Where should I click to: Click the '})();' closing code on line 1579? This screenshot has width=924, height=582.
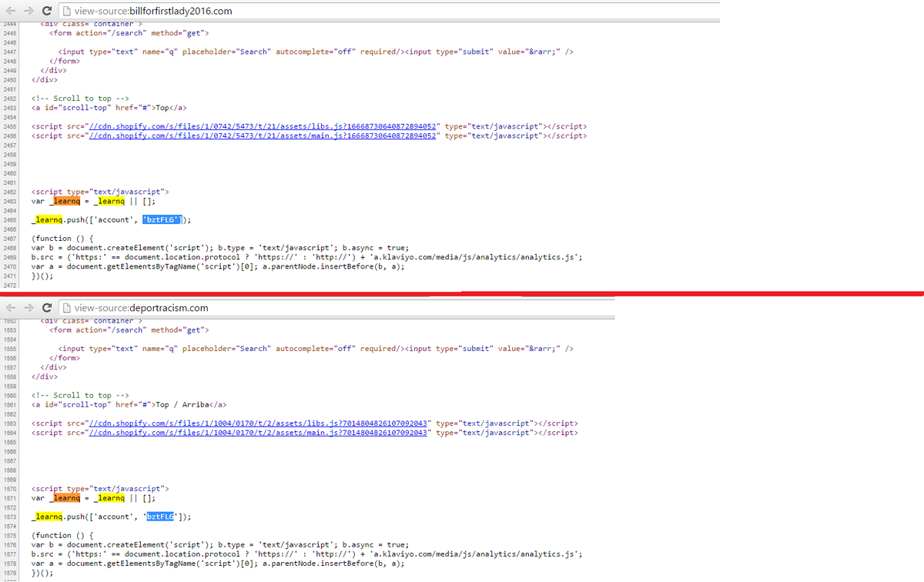(42, 573)
